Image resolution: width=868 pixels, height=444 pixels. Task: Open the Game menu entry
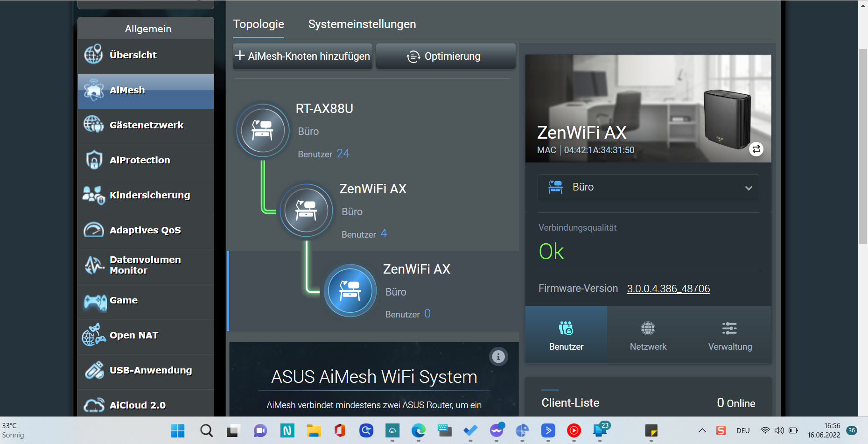coord(146,301)
